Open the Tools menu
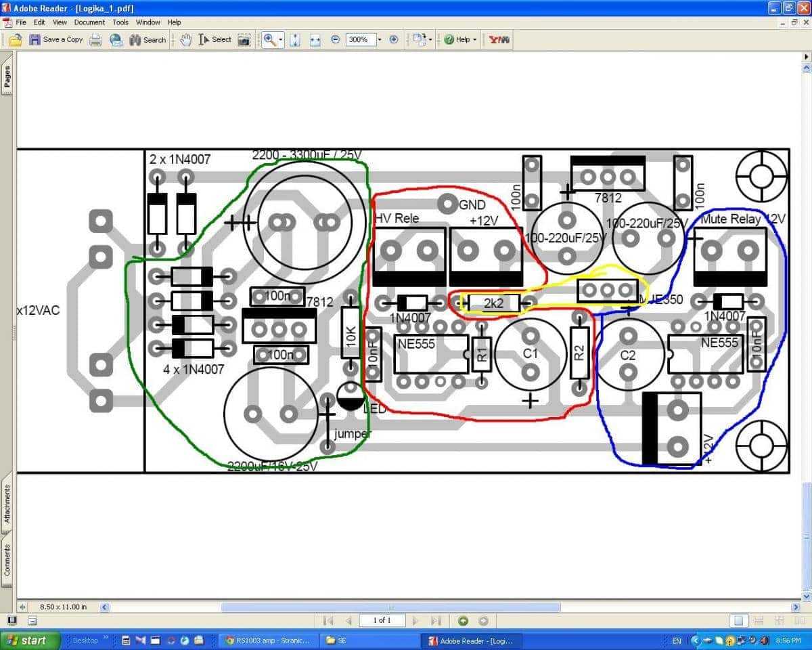The height and width of the screenshot is (650, 812). coord(120,22)
